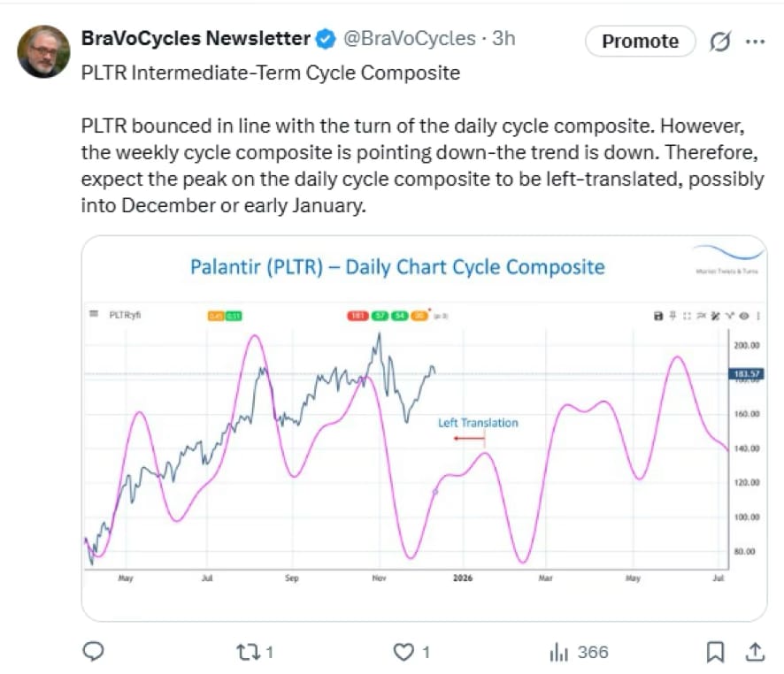Click the 183.57 price label on the axis
784x674 pixels.
coord(743,374)
